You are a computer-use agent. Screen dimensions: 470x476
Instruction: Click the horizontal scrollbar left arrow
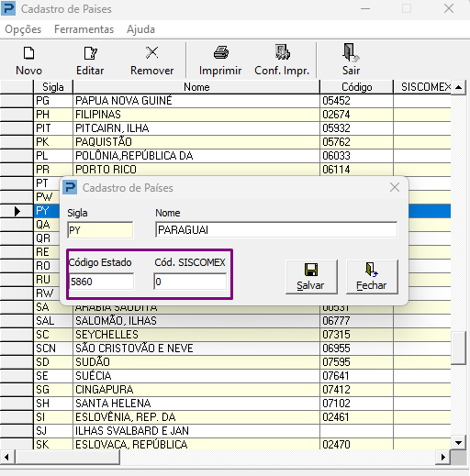[6, 458]
